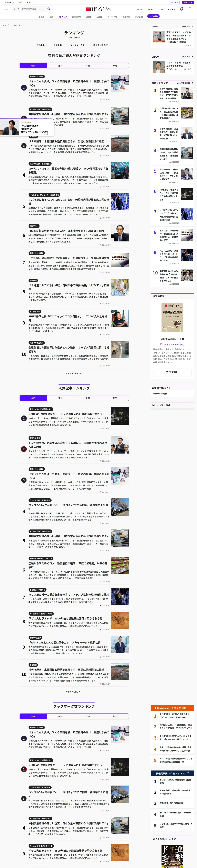Select 週間 tab in ブックマーク数ランキング

point(60,716)
